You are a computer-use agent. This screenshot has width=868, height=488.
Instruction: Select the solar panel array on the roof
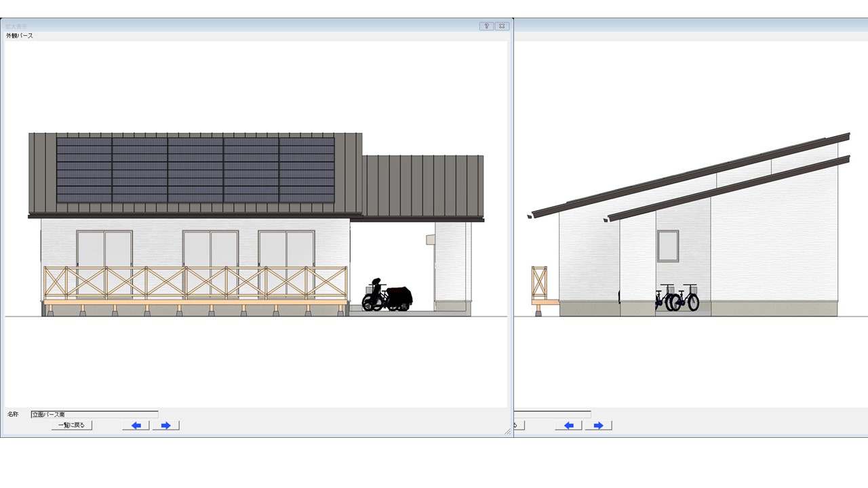tap(195, 170)
